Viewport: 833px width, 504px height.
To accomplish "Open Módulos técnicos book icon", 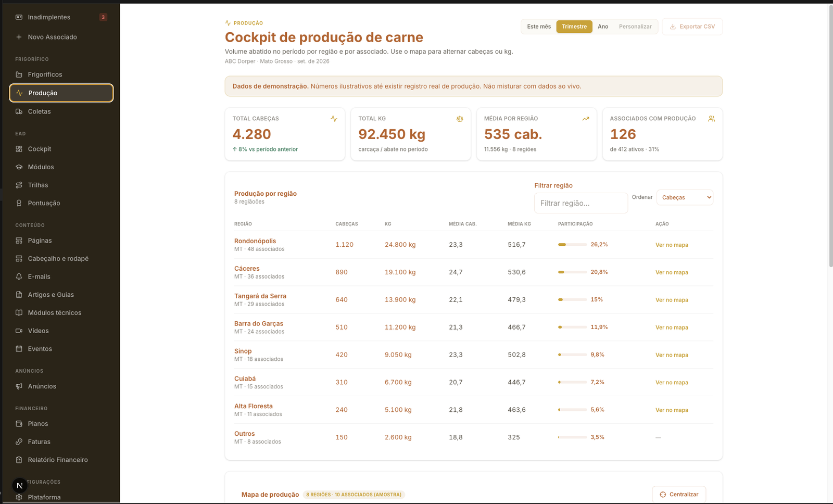I will click(x=19, y=313).
